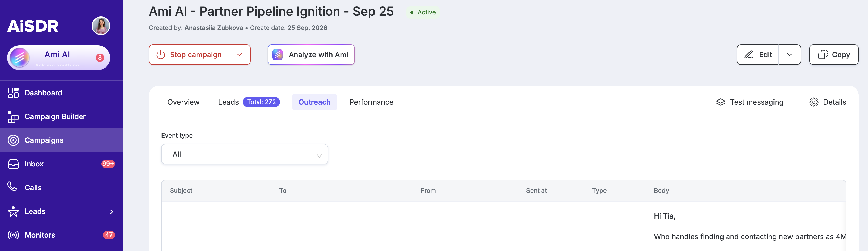Click Analyze with Ami button
Screen dimensions: 868x251
pos(311,55)
